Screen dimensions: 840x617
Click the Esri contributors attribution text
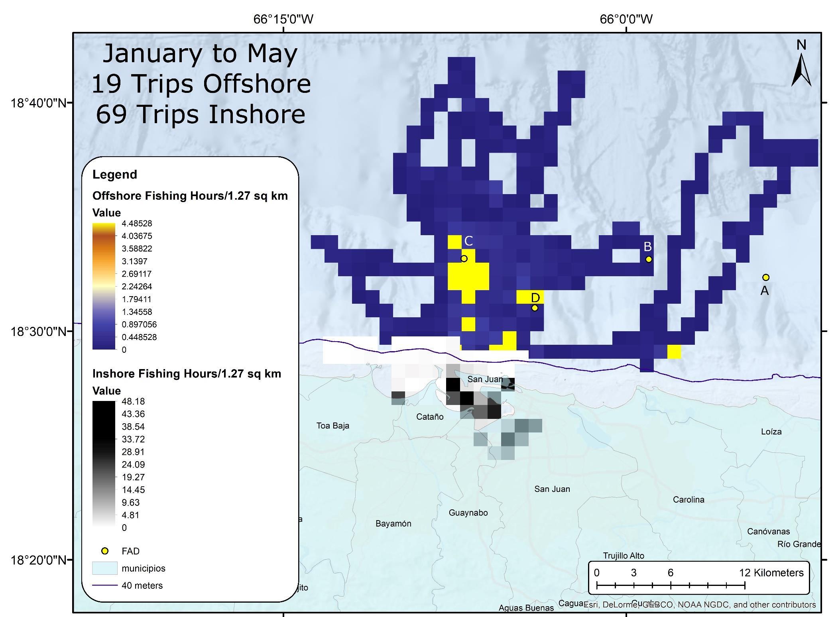point(699,605)
